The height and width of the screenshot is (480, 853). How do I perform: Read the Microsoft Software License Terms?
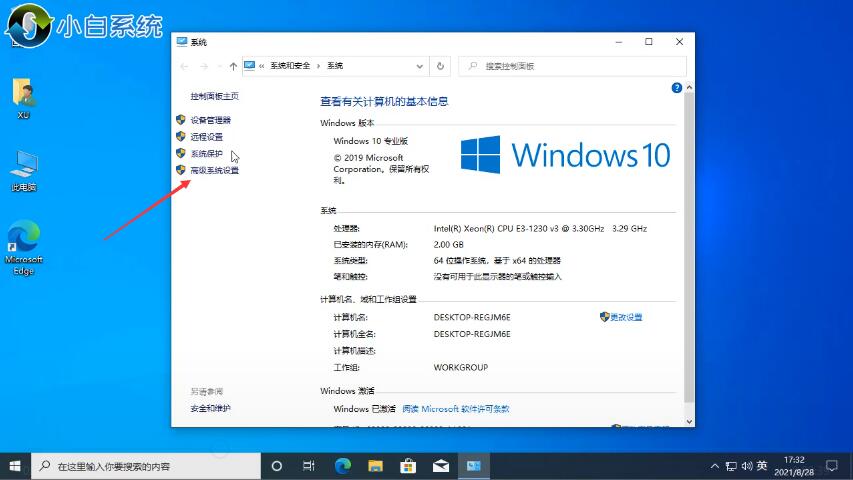tap(455, 409)
